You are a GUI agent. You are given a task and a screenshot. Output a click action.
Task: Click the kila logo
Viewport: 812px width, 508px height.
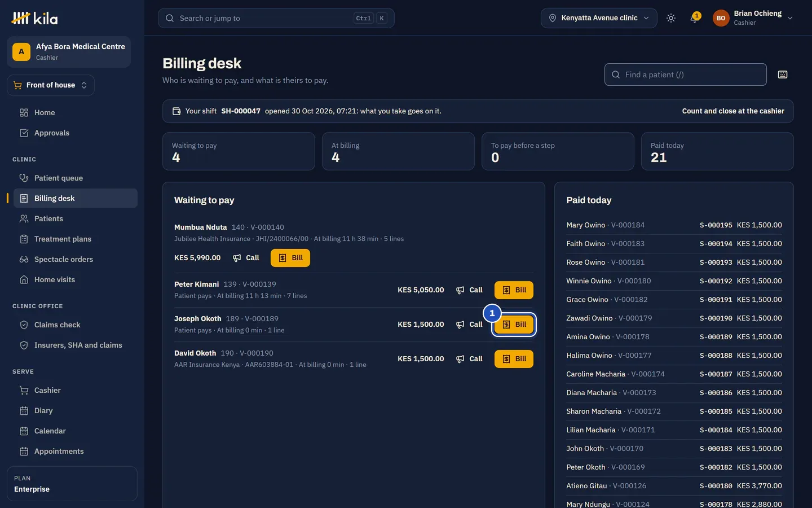(34, 18)
